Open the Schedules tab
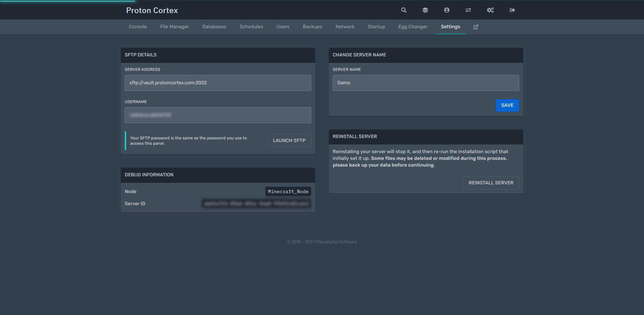 pos(251,27)
